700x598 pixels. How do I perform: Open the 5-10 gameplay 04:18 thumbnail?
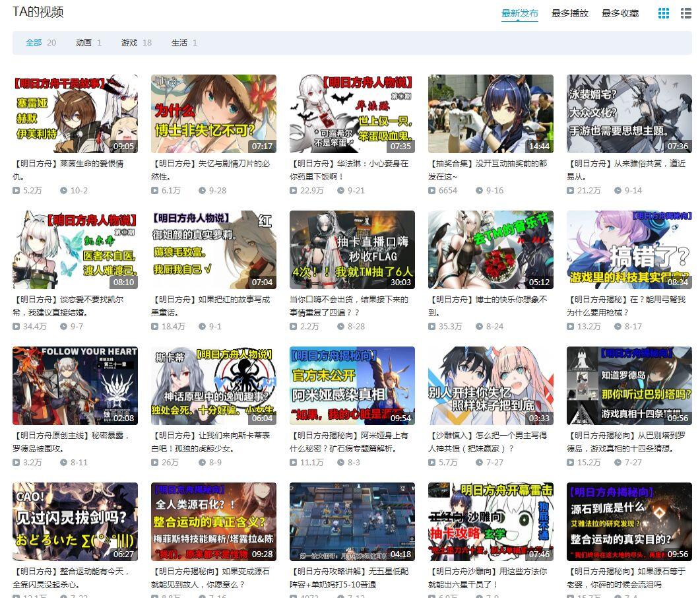pos(352,521)
